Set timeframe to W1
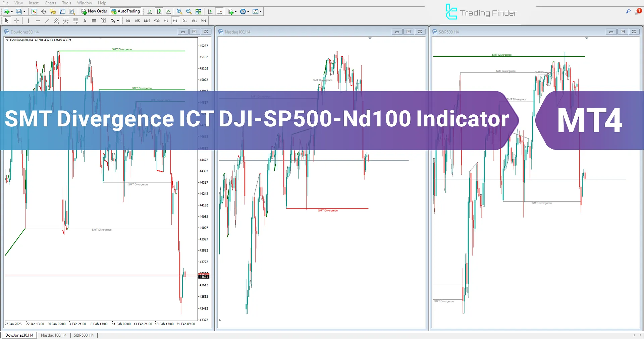 [x=194, y=21]
